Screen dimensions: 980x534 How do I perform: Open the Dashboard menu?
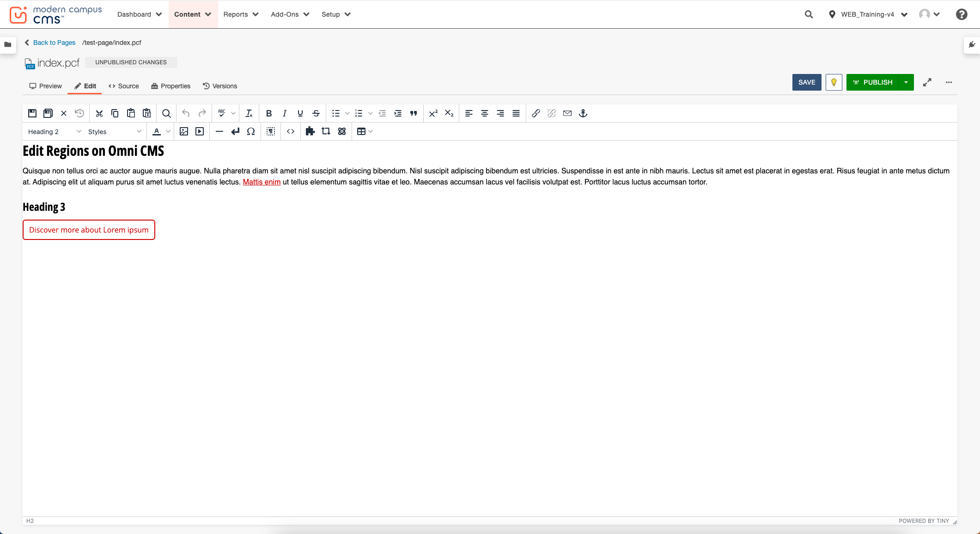[140, 14]
